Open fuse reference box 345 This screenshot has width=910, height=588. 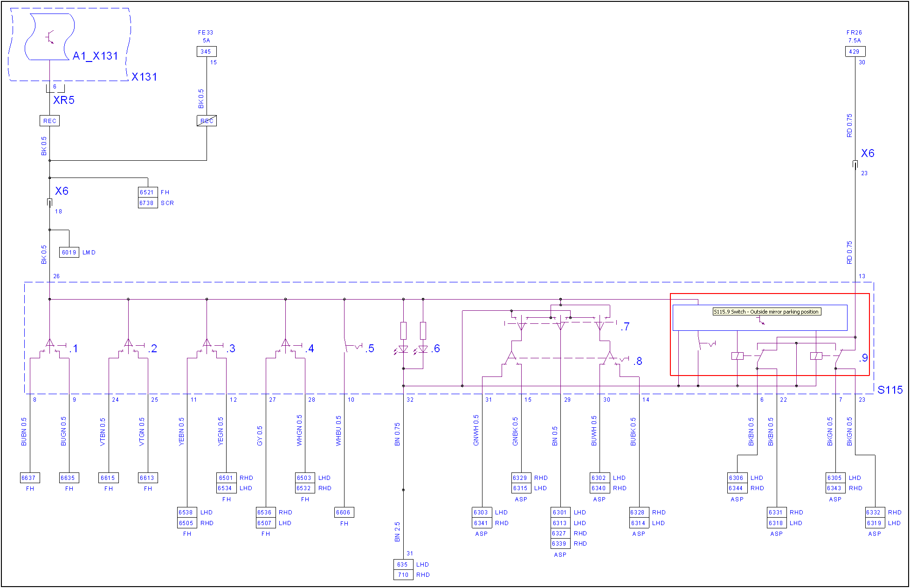pyautogui.click(x=206, y=52)
